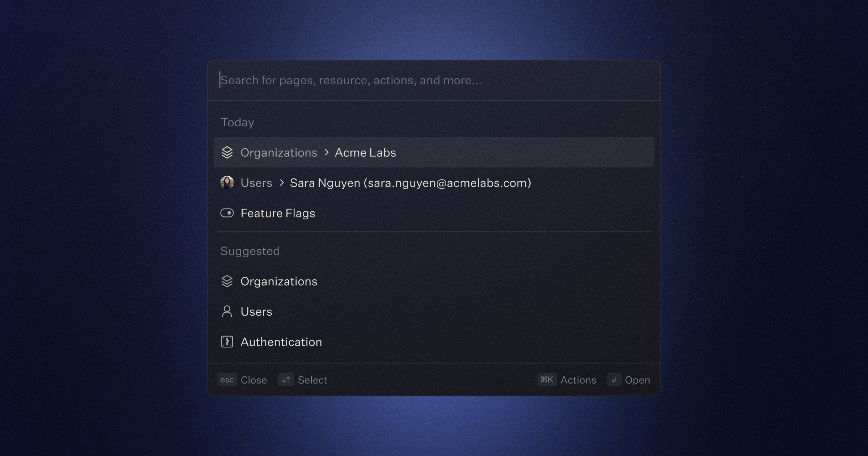Image resolution: width=868 pixels, height=456 pixels.
Task: Select Sara Nguyen from Today results
Action: tap(409, 183)
